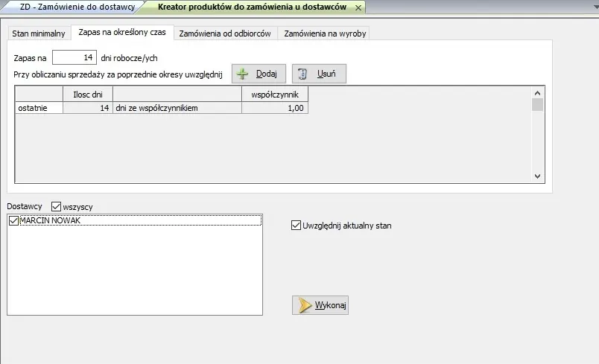Toggle the wszyscy checkbox
Screen dimensions: 599x364
(56, 206)
